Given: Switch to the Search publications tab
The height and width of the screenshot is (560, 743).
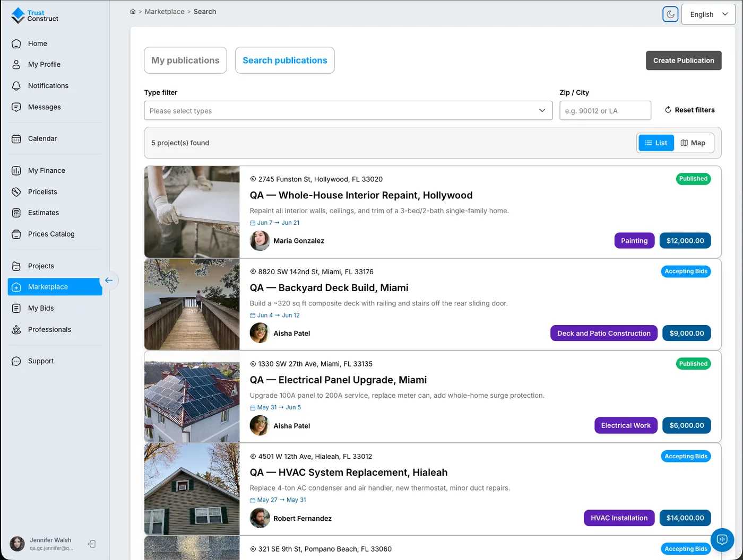Looking at the screenshot, I should (284, 60).
